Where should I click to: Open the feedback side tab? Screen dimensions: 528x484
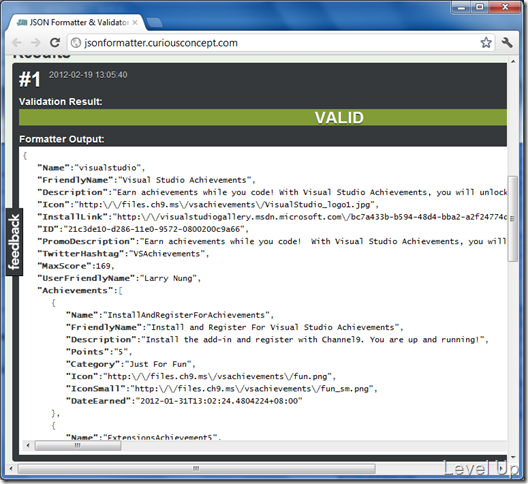[14, 242]
